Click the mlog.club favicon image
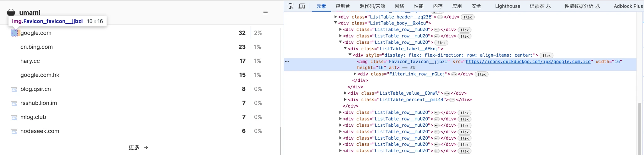 click(14, 118)
